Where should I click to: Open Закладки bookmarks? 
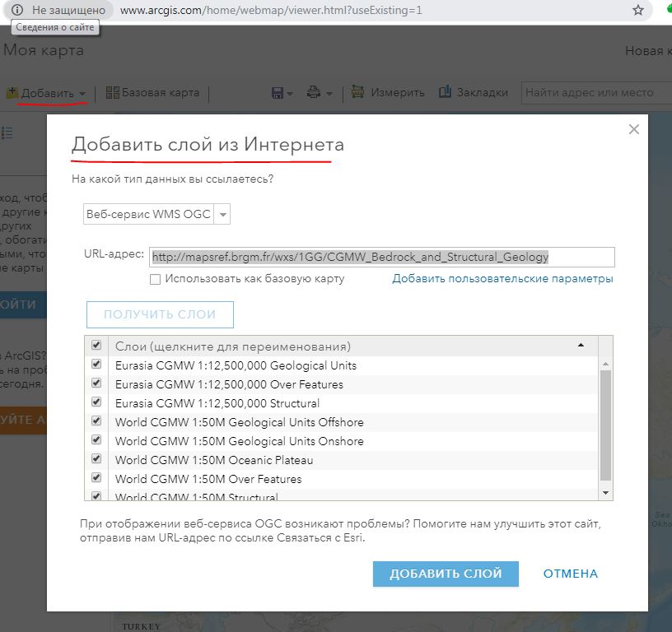click(474, 92)
